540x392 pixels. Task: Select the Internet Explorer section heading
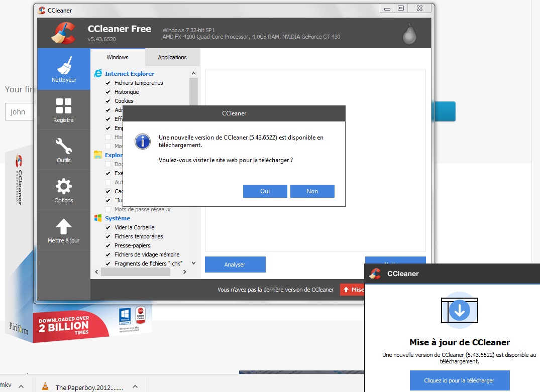(x=130, y=74)
